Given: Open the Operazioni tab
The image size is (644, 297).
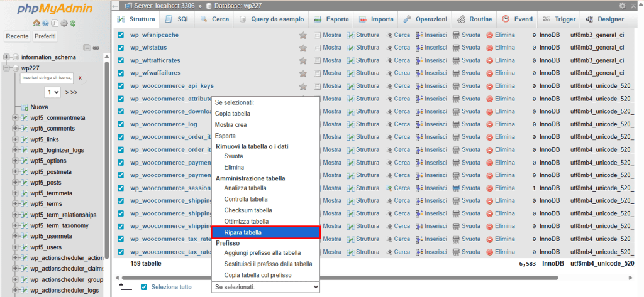Looking at the screenshot, I should (425, 19).
